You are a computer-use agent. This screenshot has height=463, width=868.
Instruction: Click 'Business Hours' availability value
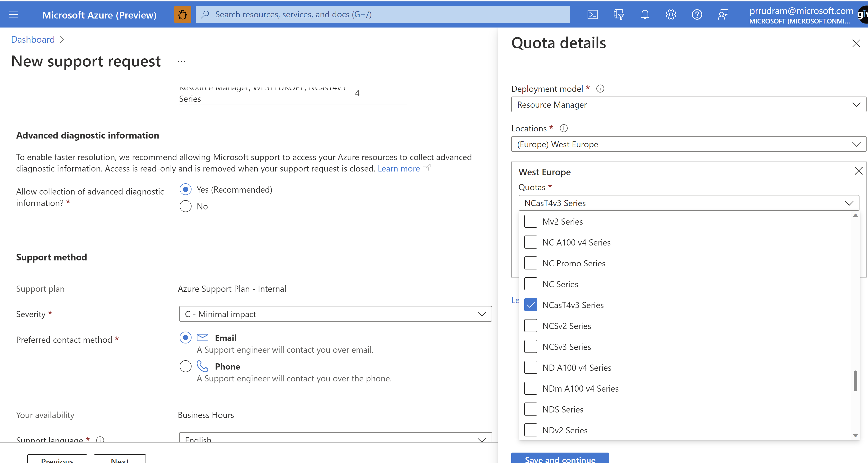pos(206,415)
